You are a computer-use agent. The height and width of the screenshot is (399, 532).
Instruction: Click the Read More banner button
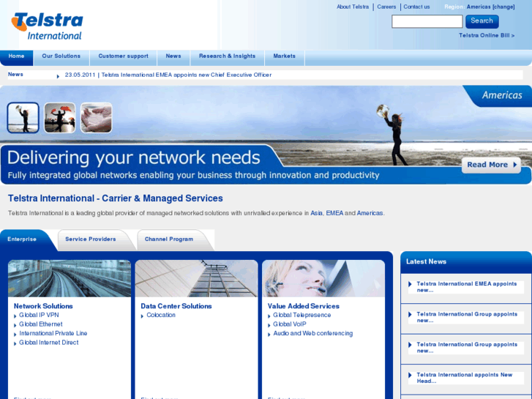pos(491,165)
